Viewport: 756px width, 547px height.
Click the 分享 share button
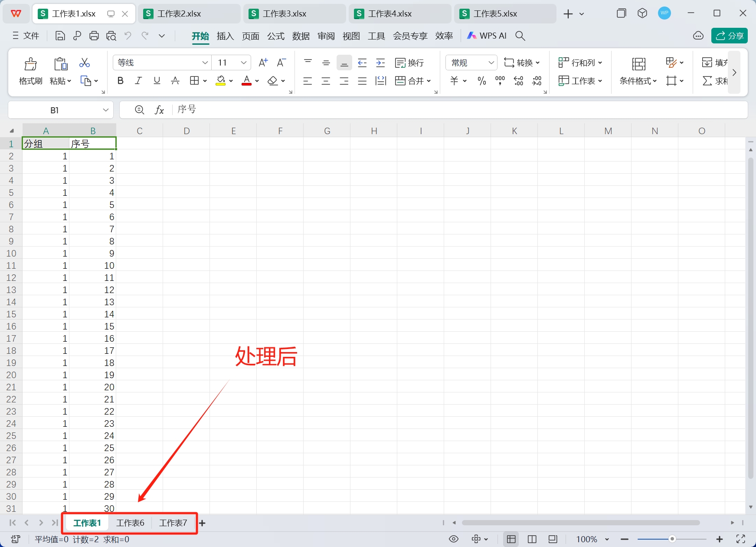(729, 36)
